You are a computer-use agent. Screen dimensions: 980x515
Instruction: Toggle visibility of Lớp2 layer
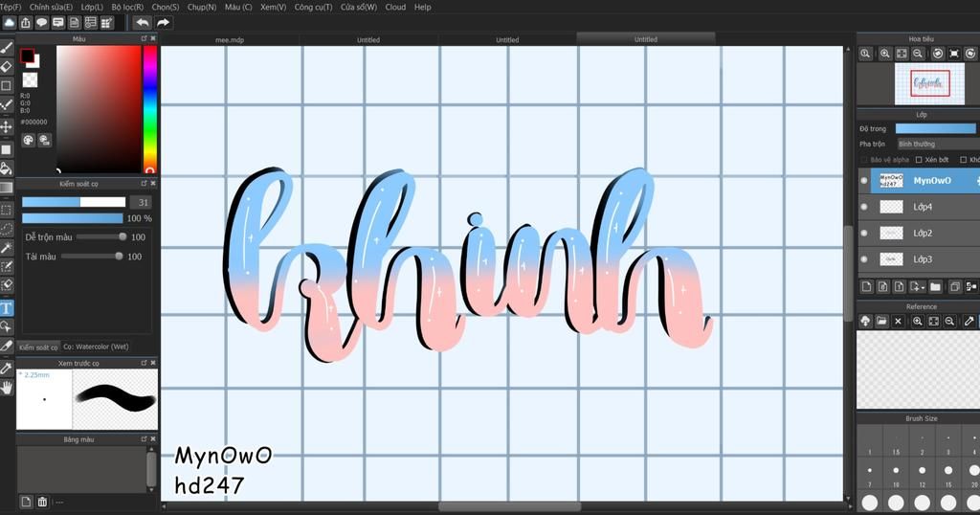[x=864, y=234]
